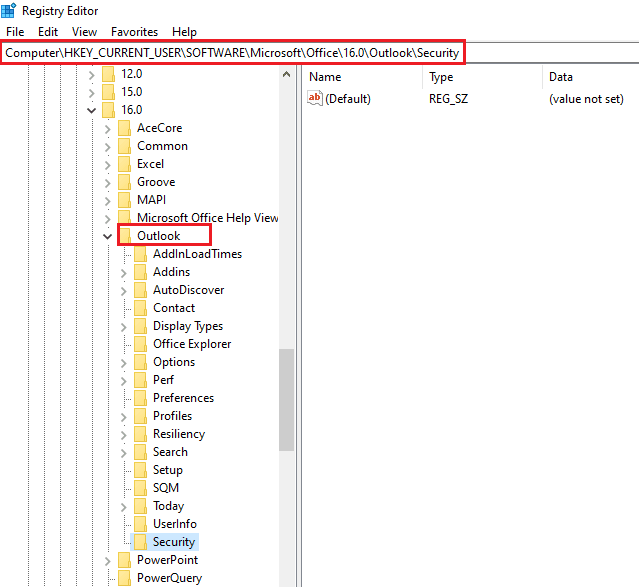
Task: Expand the PowerPoint key
Action: [x=108, y=561]
